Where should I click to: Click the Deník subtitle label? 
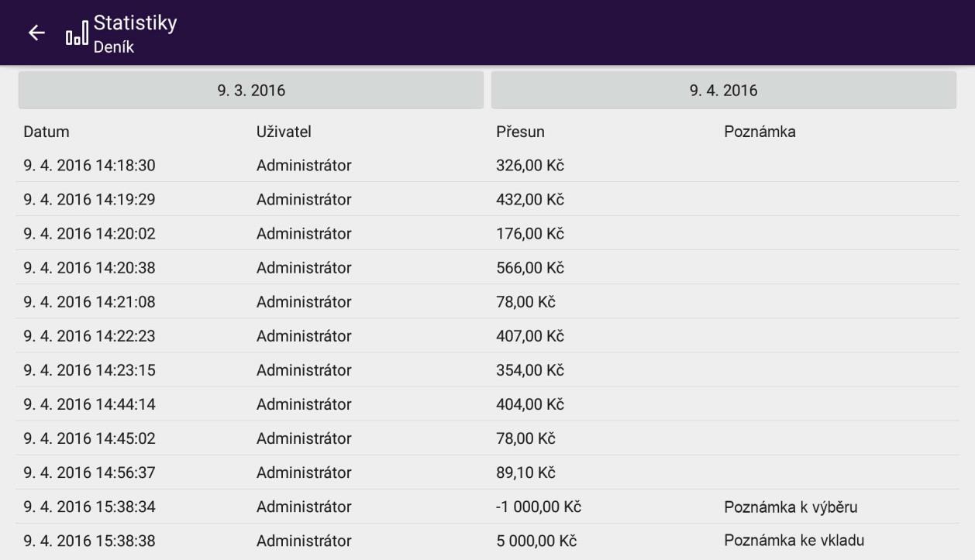point(114,48)
